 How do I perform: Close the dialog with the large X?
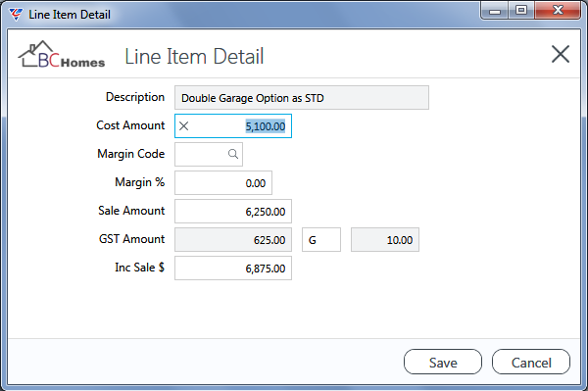click(x=561, y=54)
